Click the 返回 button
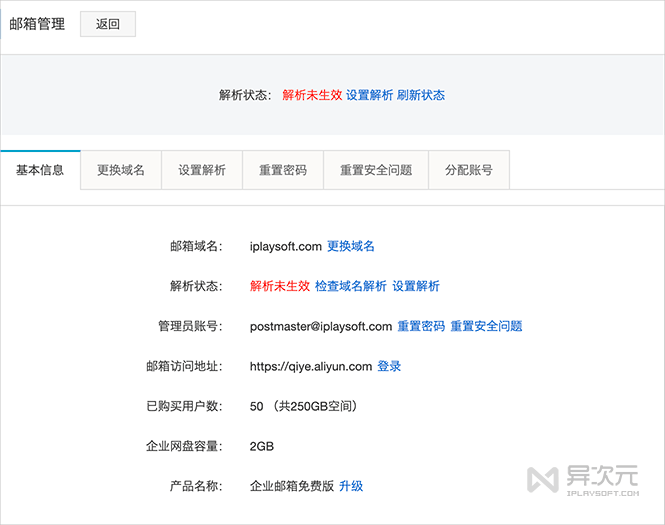Screen dimensions: 665x525 (108, 24)
